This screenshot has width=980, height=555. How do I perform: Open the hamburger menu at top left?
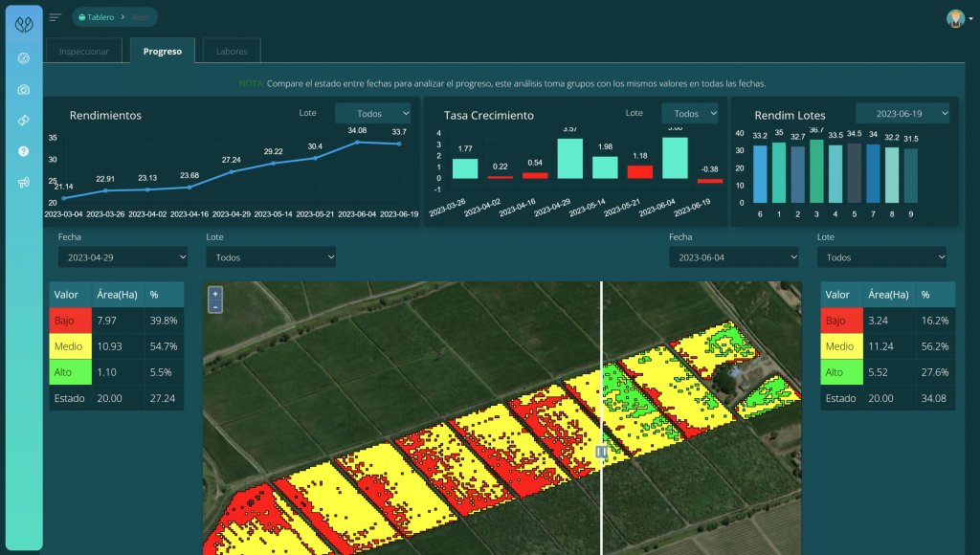(55, 15)
